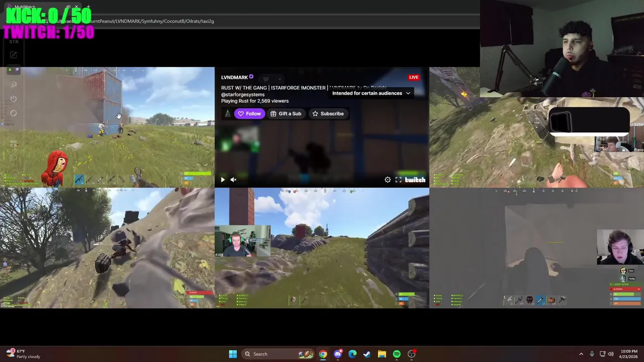Click Gift a Sub button
The image size is (644, 362).
286,114
